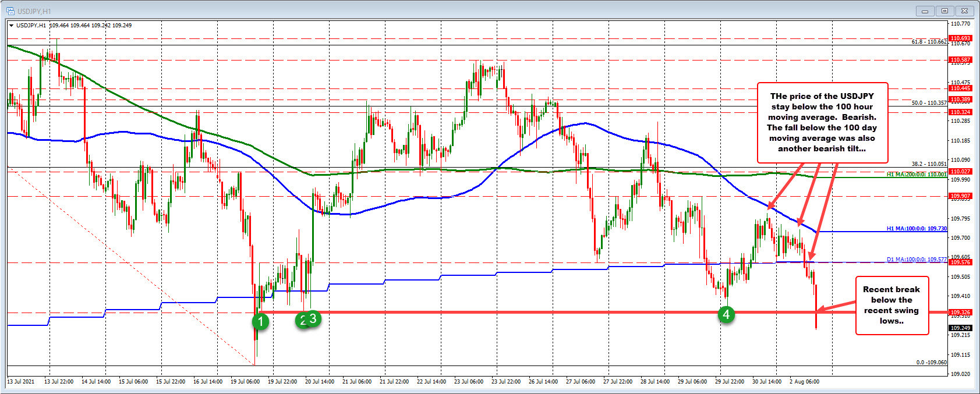
Task: Click the 27 Jul 06:00 time label
Action: [581, 382]
